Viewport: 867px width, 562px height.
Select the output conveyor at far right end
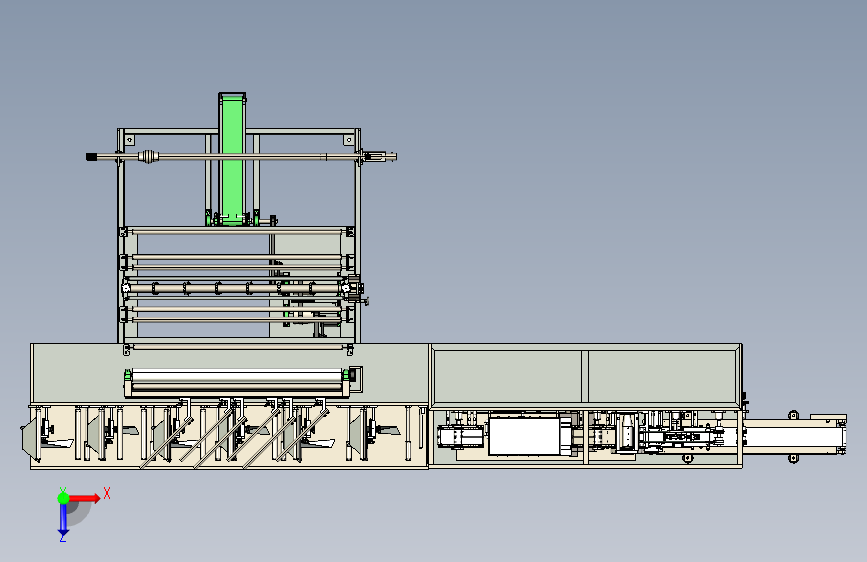pyautogui.click(x=794, y=436)
